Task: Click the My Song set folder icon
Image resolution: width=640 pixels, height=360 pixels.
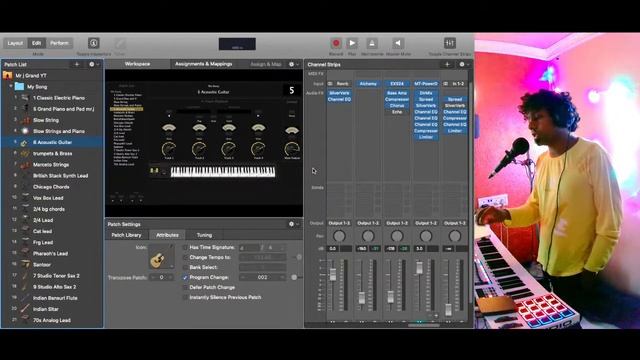Action: click(19, 87)
